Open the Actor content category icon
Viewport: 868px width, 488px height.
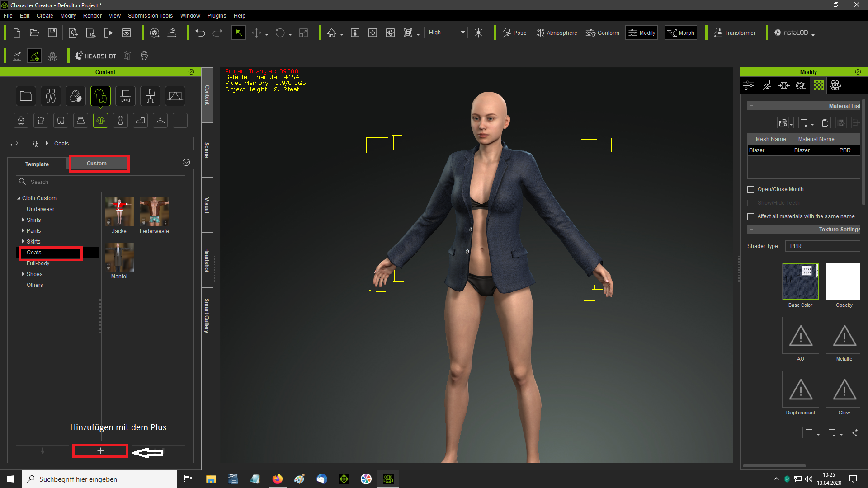click(51, 96)
